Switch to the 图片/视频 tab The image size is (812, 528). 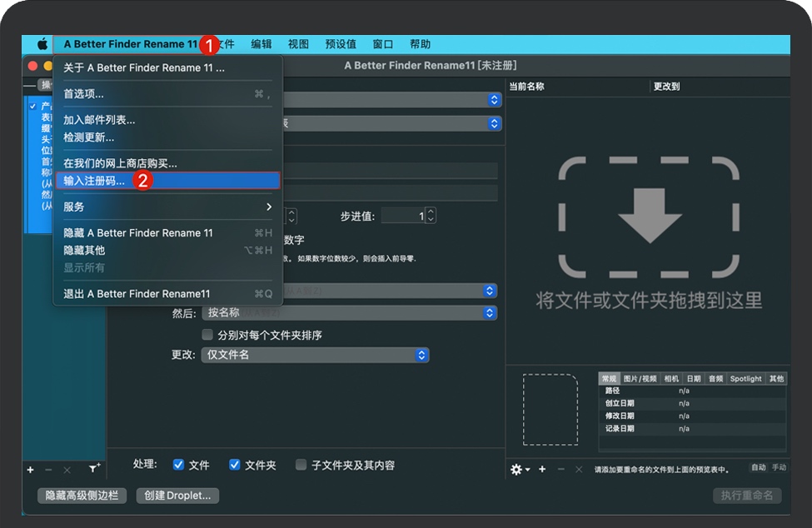640,378
